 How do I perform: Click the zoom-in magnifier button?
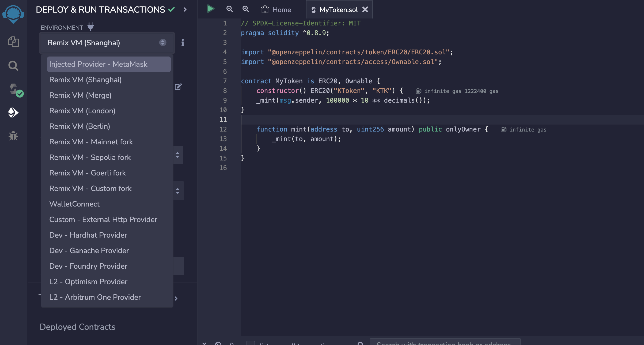245,9
